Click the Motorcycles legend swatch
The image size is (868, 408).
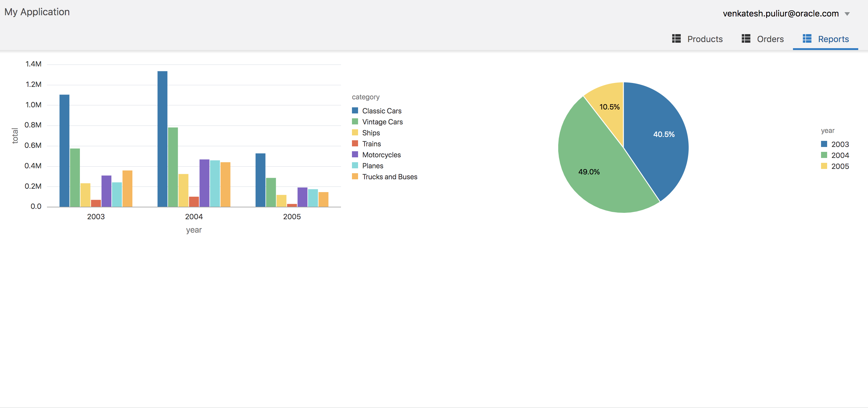pyautogui.click(x=355, y=154)
